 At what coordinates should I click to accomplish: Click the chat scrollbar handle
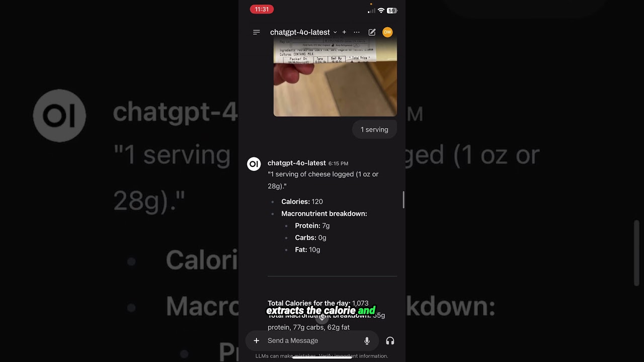(403, 200)
